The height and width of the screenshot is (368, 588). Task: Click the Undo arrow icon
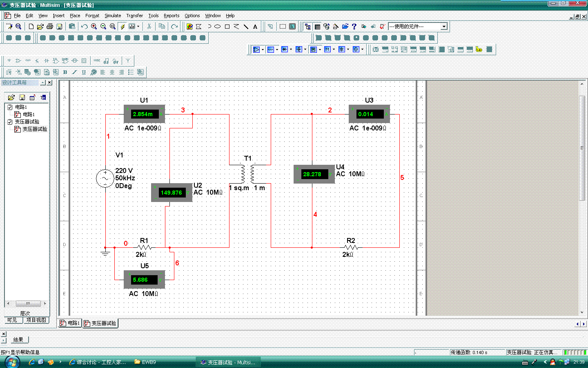tap(84, 27)
